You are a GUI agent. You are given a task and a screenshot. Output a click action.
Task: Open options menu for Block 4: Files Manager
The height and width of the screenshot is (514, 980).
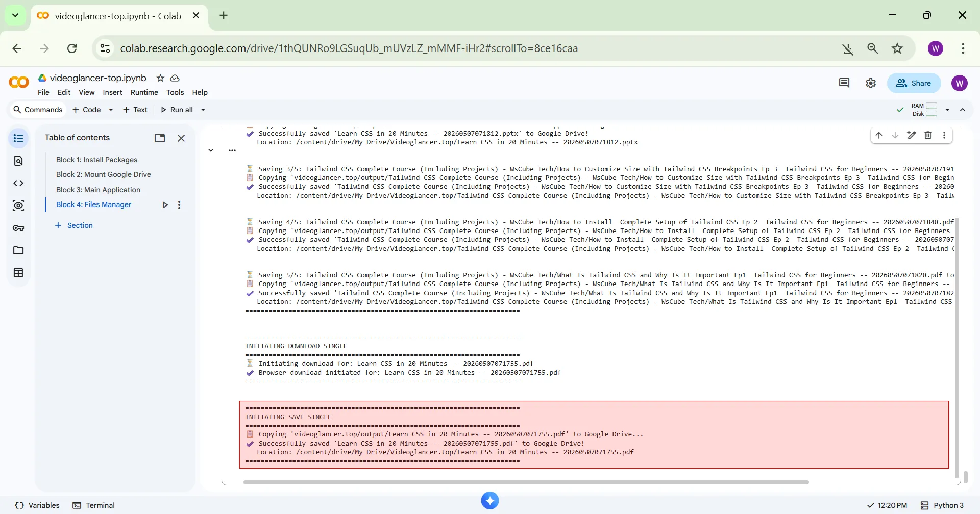pos(179,205)
